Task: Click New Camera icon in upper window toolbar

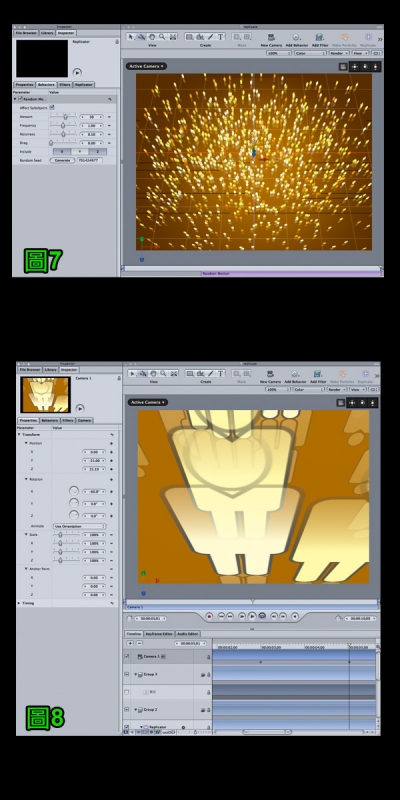Action: 271,37
